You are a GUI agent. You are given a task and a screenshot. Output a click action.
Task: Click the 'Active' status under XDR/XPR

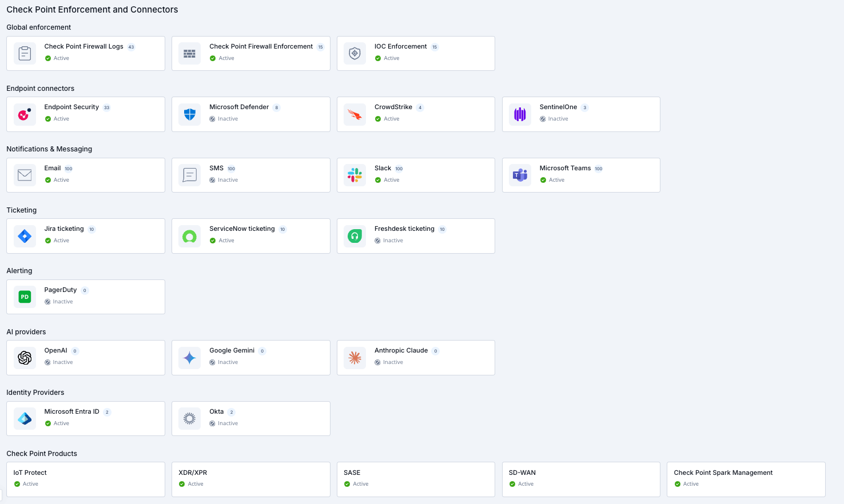[x=191, y=484]
